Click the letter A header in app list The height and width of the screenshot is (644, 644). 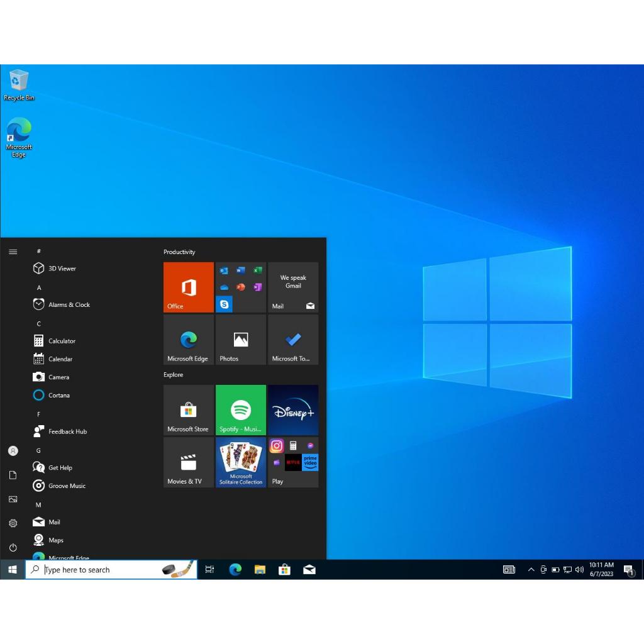(x=39, y=287)
